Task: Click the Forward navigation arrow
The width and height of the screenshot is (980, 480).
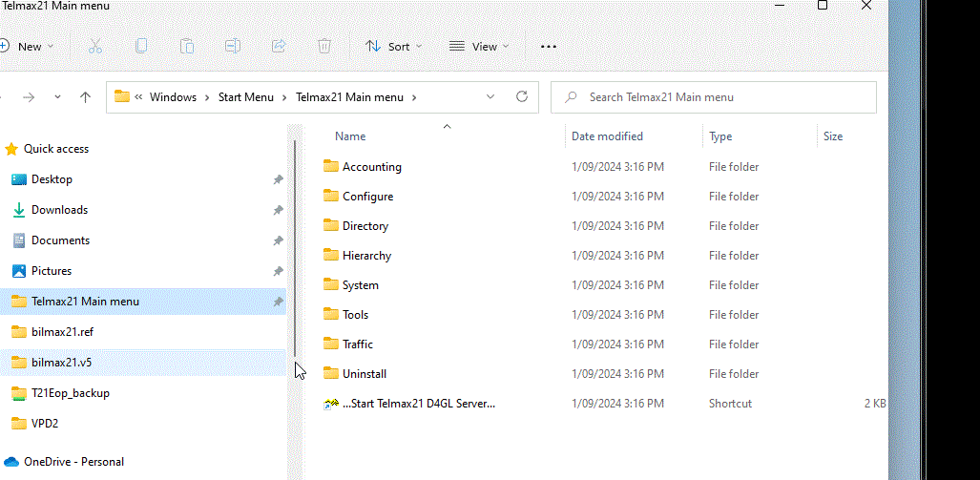Action: click(28, 97)
